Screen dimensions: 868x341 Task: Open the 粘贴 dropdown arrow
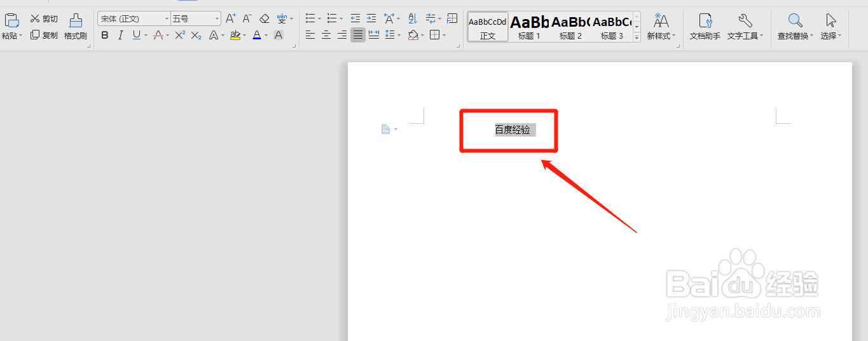pyautogui.click(x=20, y=36)
